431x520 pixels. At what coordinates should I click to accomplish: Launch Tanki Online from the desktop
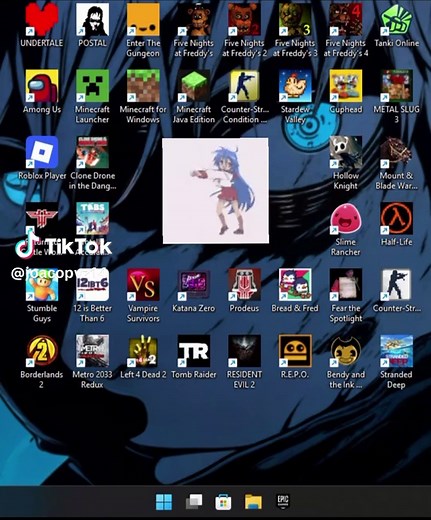396,19
